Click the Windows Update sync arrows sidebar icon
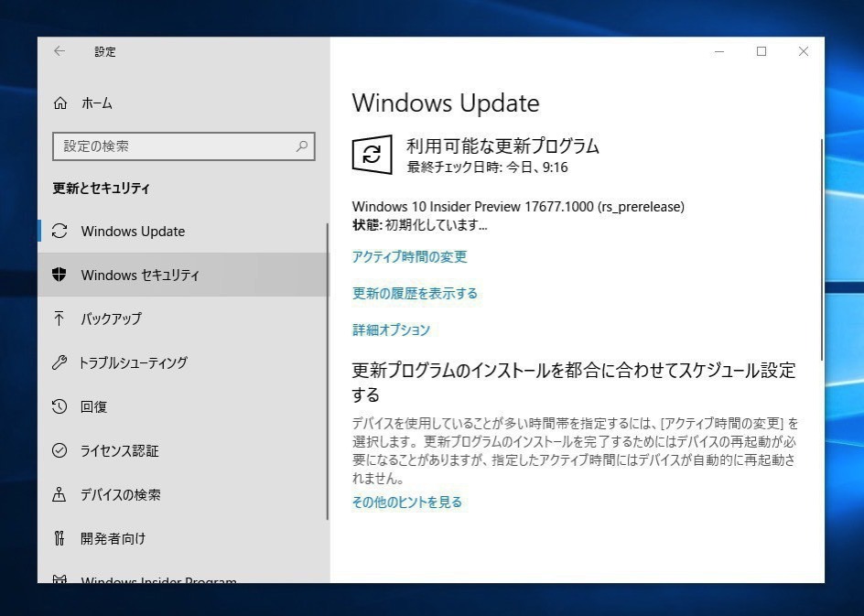The width and height of the screenshot is (864, 616). pyautogui.click(x=59, y=231)
